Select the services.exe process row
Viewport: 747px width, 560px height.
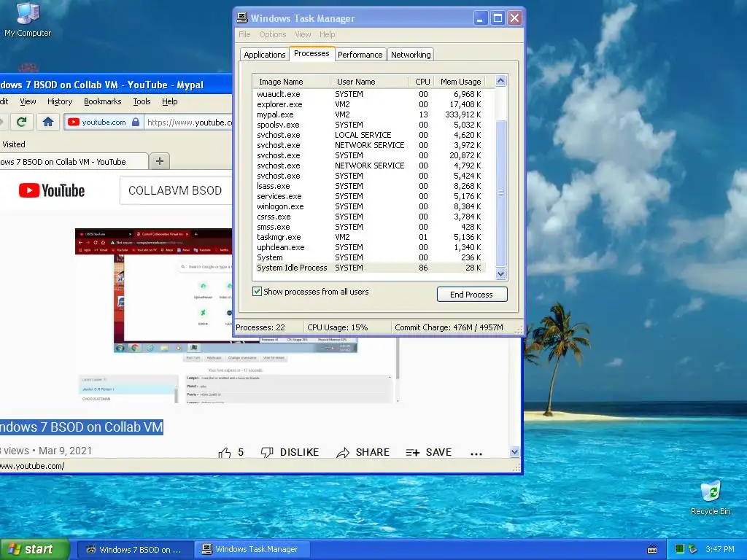pos(369,196)
